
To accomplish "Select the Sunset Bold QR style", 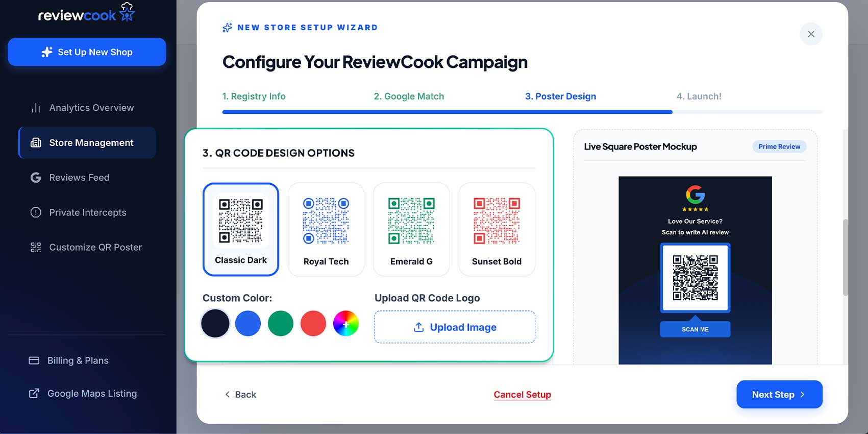I will pos(497,229).
